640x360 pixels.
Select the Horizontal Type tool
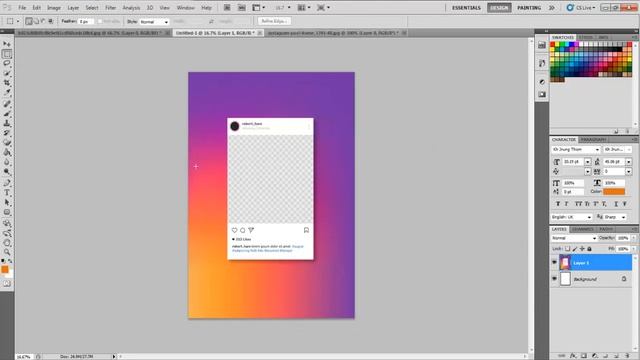pyautogui.click(x=7, y=193)
